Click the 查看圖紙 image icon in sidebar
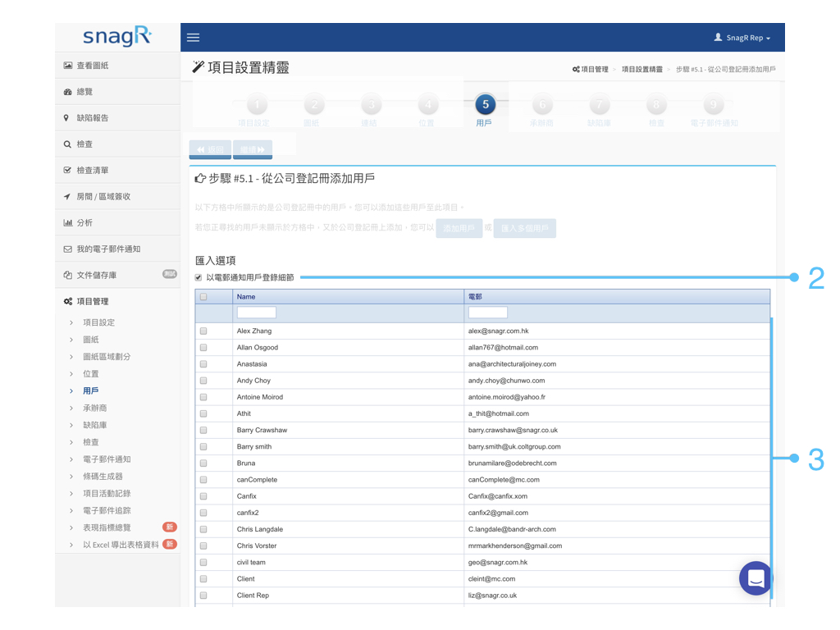840x630 pixels. point(67,66)
